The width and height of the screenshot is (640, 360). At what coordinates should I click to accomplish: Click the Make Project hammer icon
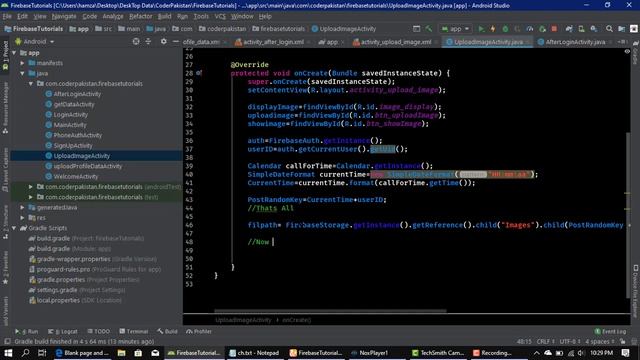[428, 29]
